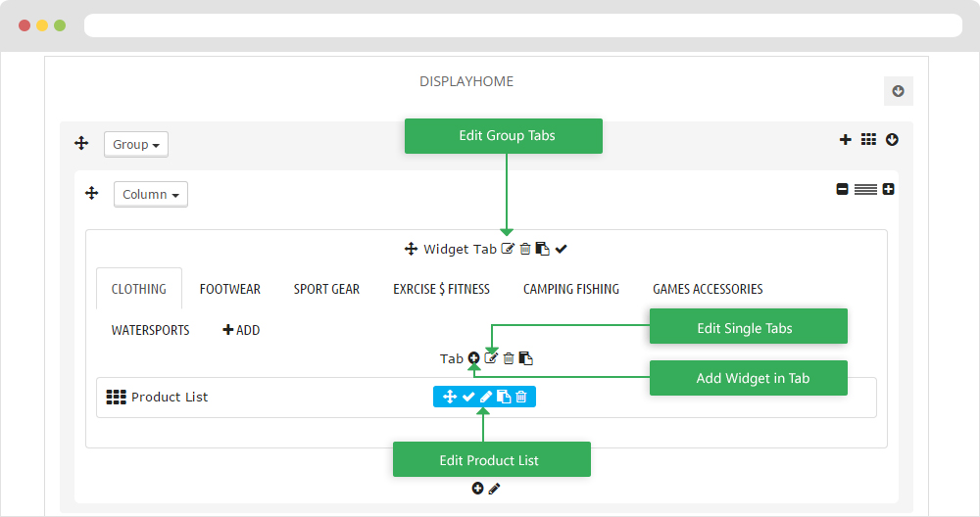Decrease column width with minus icon
Image resolution: width=980 pixels, height=517 pixels.
pos(843,189)
